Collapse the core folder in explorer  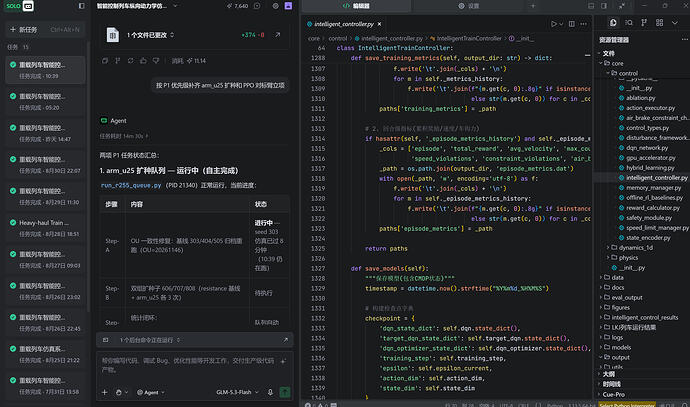(617, 63)
